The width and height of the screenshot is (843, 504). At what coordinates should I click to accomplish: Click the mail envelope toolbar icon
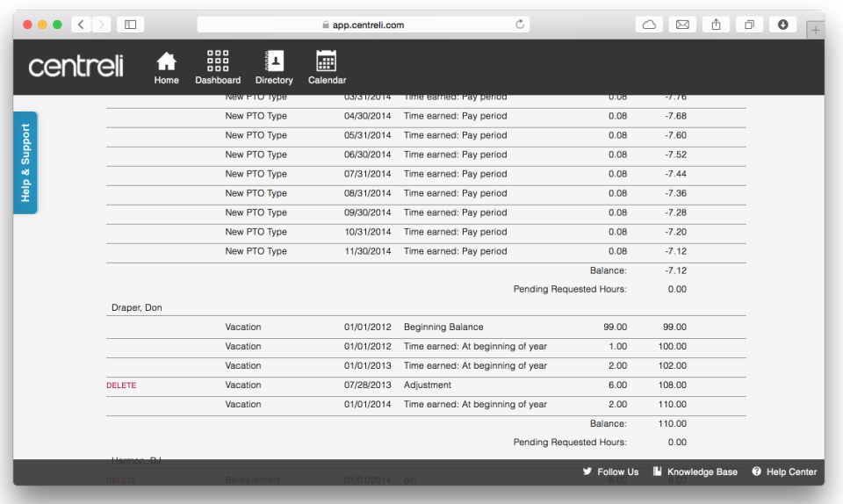click(x=682, y=25)
